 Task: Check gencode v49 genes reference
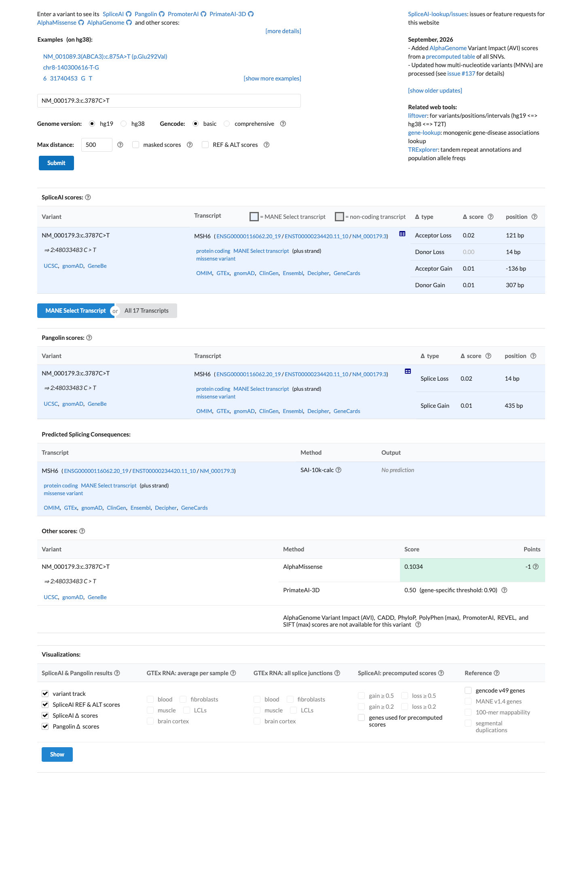(x=468, y=690)
